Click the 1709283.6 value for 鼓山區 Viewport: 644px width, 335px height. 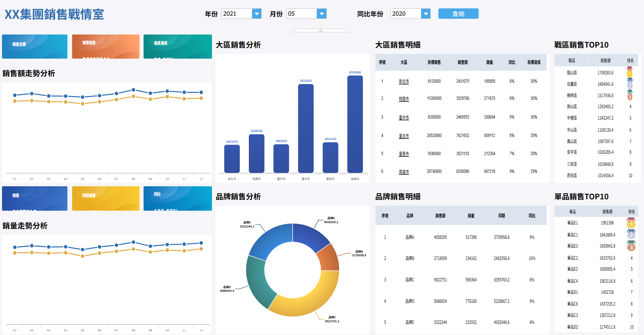(605, 73)
